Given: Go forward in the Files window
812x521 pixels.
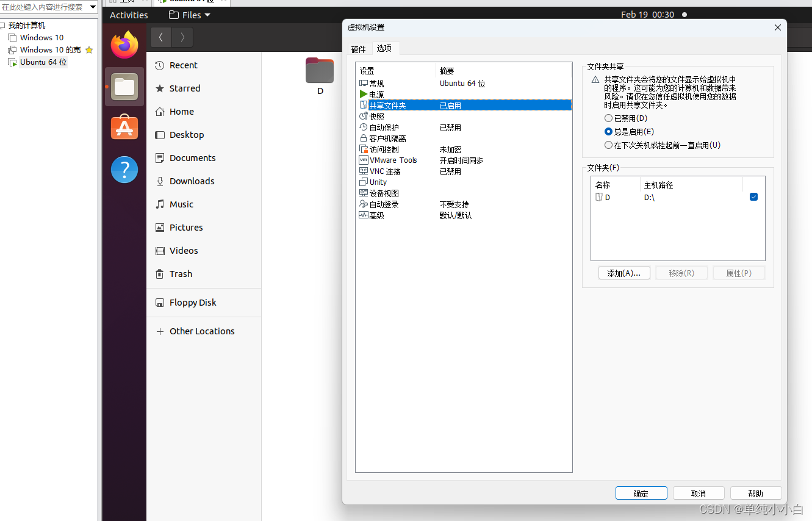Looking at the screenshot, I should point(182,37).
